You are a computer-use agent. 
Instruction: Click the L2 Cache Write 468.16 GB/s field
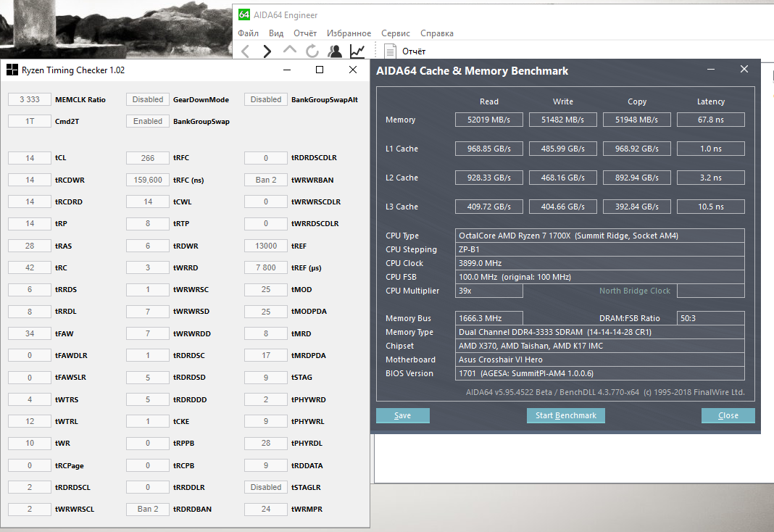pos(562,178)
